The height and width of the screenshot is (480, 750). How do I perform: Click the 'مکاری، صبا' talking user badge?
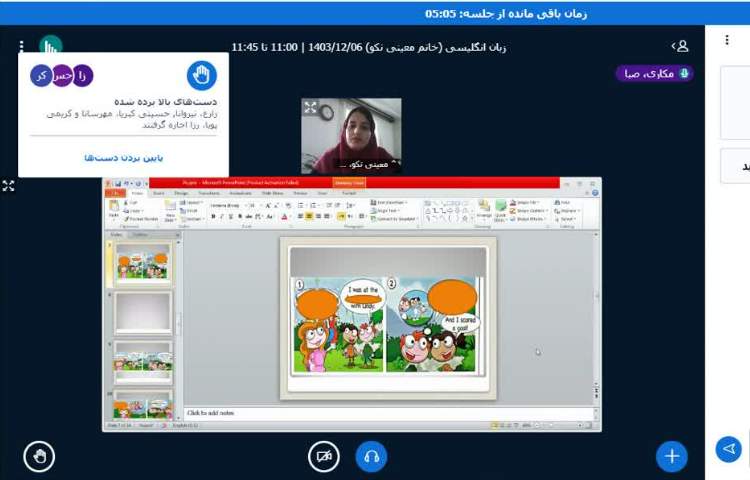(654, 73)
